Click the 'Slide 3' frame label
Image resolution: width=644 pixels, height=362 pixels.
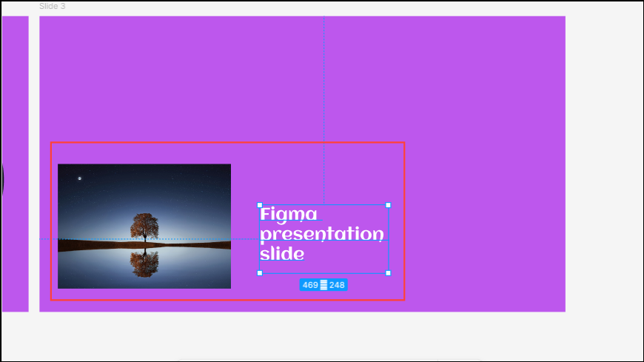[x=52, y=6]
